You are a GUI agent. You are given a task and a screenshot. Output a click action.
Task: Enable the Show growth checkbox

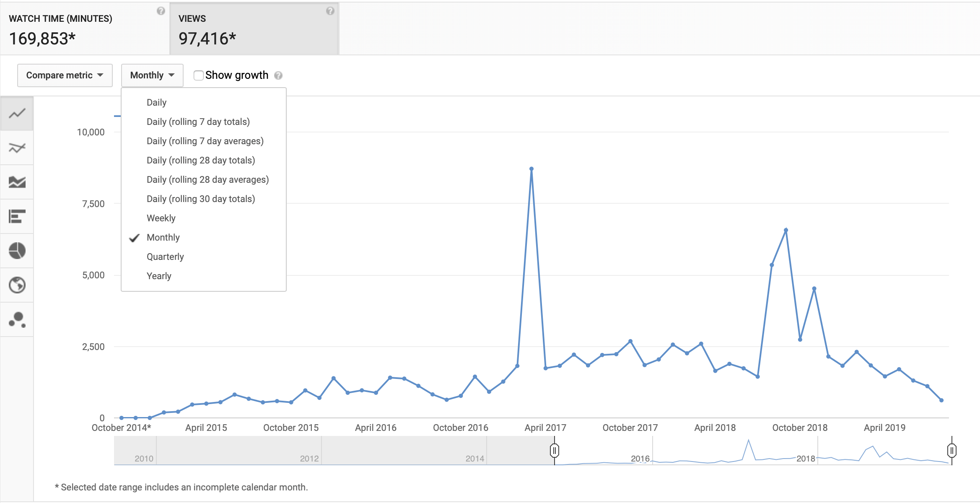[x=199, y=75]
